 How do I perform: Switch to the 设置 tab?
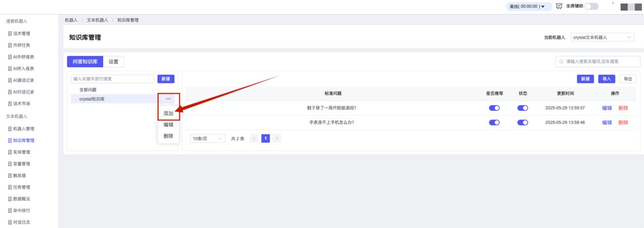[x=114, y=61]
